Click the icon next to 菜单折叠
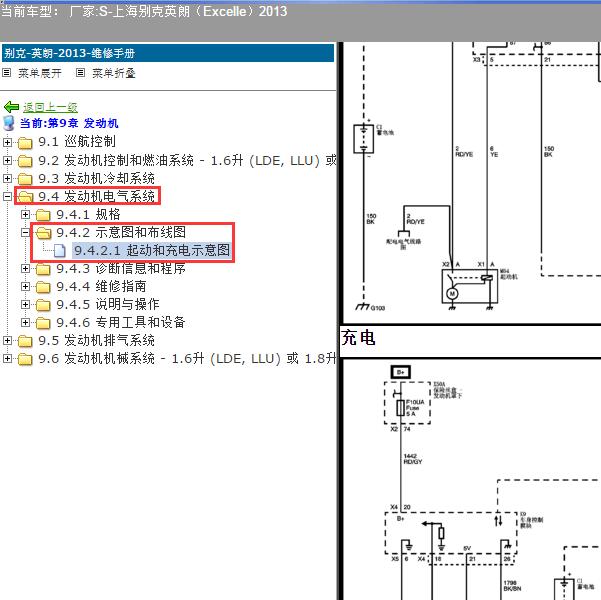 tap(80, 72)
